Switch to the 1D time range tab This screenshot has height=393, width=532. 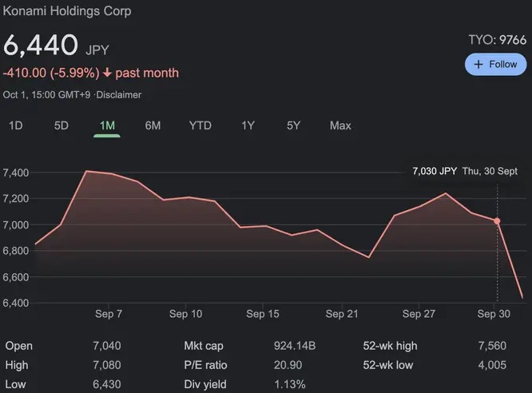(15, 125)
